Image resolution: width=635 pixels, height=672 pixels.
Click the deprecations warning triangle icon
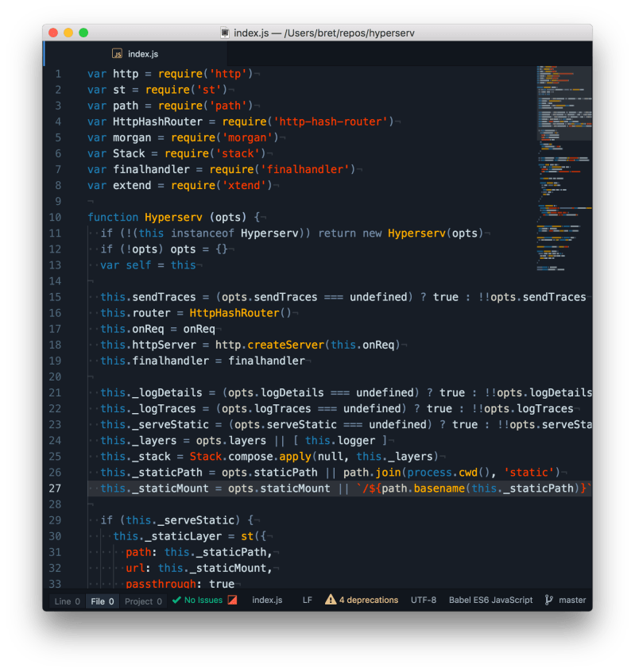[x=331, y=599]
